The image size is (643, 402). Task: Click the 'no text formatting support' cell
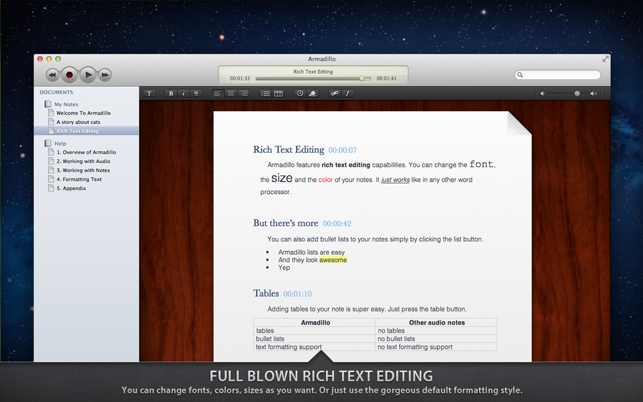(x=436, y=347)
